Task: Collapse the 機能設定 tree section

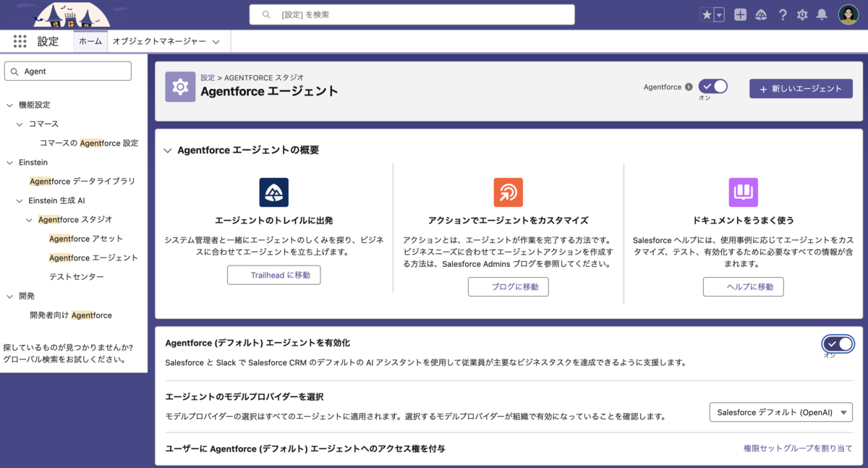Action: (x=10, y=105)
